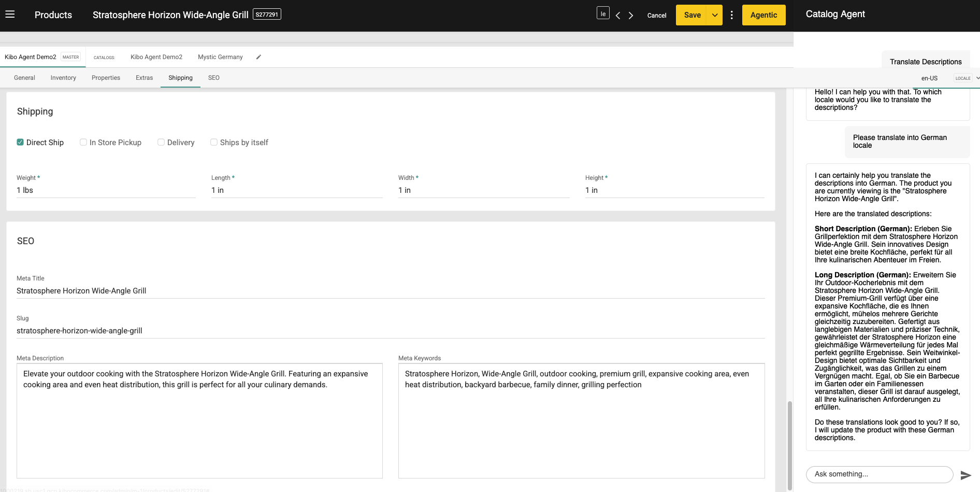Screen dimensions: 980x492
Task: Check the Ships by itself checkbox
Action: pyautogui.click(x=214, y=142)
